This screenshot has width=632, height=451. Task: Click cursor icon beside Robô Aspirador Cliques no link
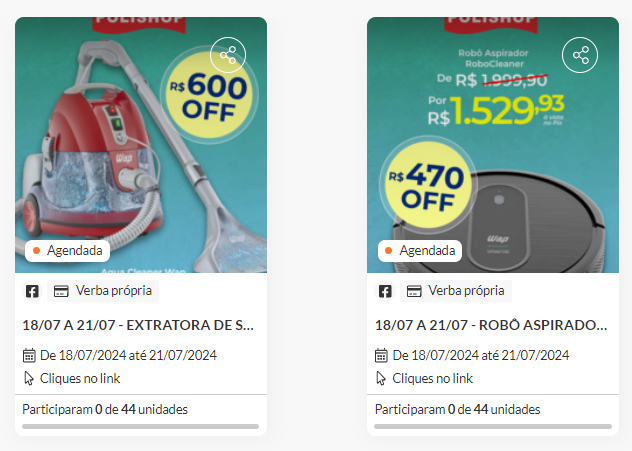pyautogui.click(x=381, y=378)
